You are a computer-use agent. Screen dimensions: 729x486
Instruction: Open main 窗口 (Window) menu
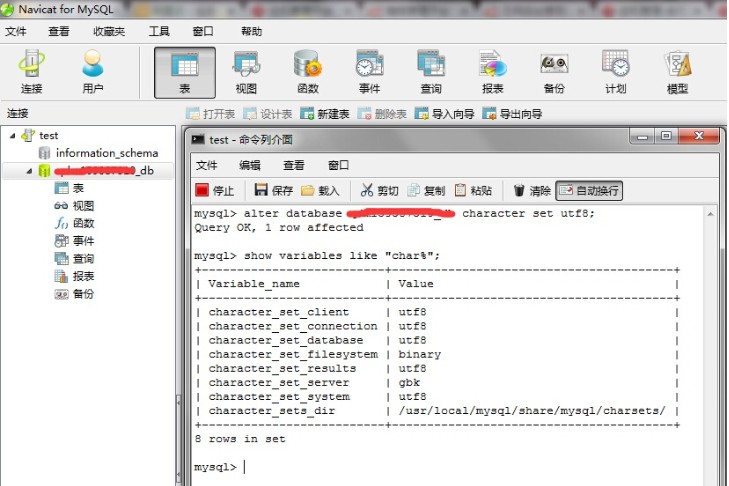(x=203, y=31)
